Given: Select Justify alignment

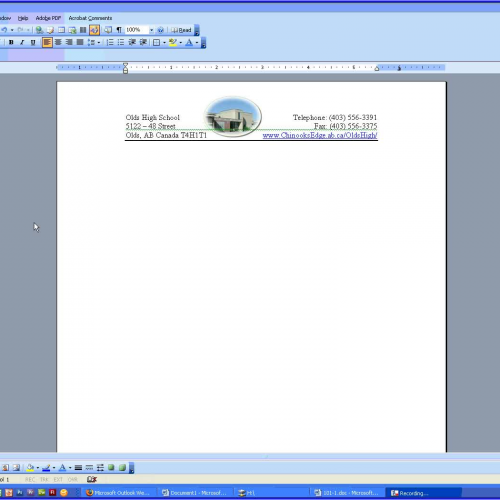Looking at the screenshot, I should 80,42.
